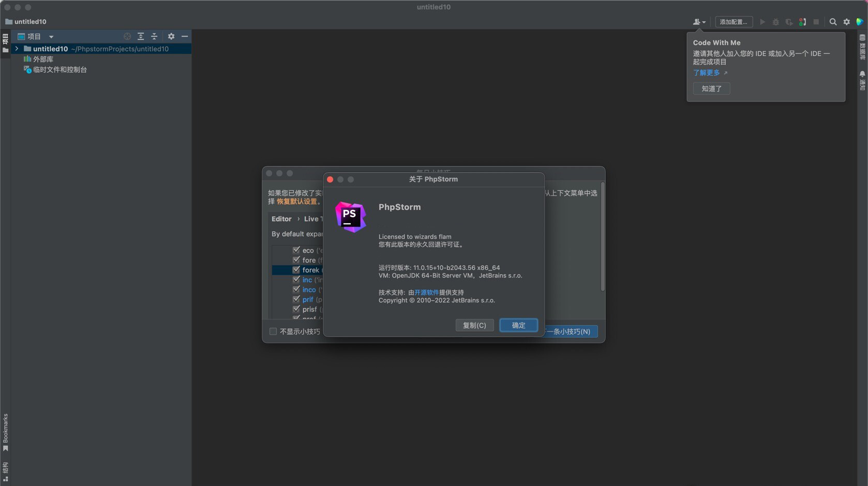Screen dimensions: 868x486
Task: Open the 数据库 database side tab
Action: pyautogui.click(x=862, y=47)
